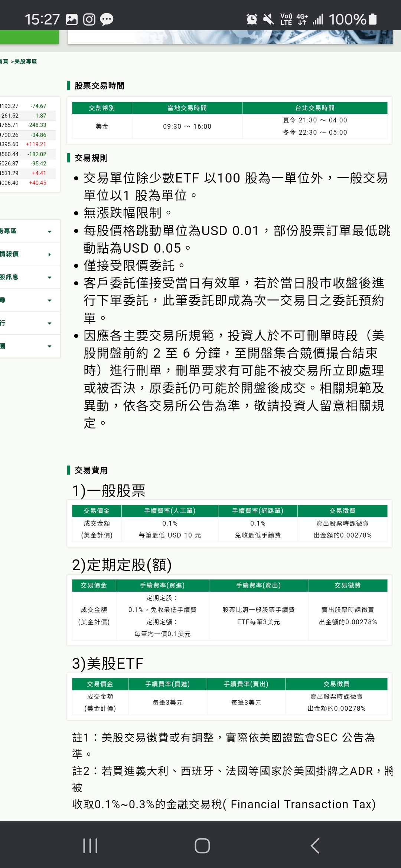This screenshot has height=868, width=401.
Task: Tap the 4G+ network data indicator
Action: (x=302, y=19)
